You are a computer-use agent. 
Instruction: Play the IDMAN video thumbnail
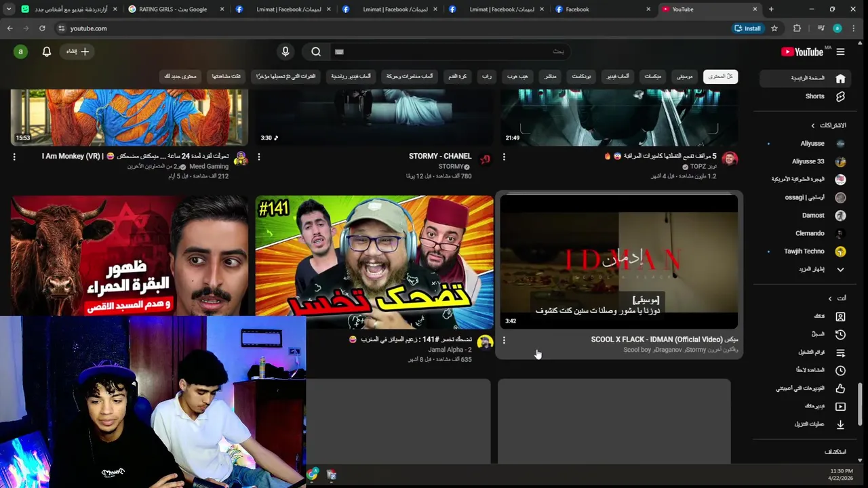pyautogui.click(x=619, y=262)
